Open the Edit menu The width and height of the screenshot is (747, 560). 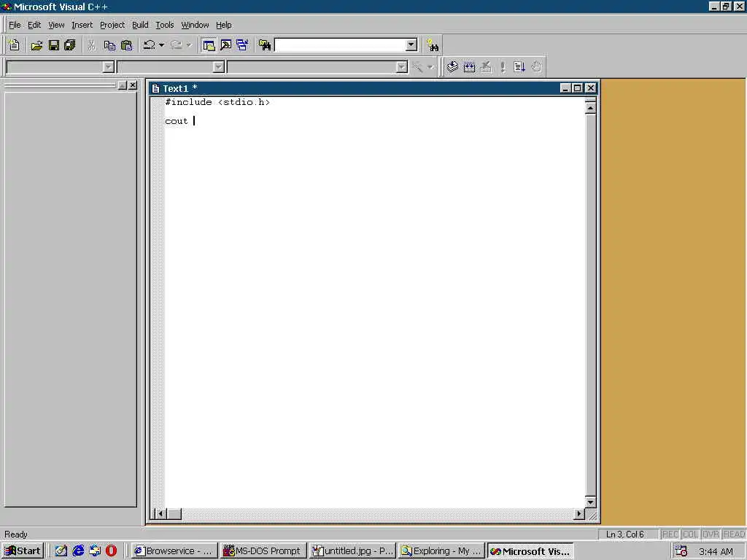pyautogui.click(x=34, y=25)
